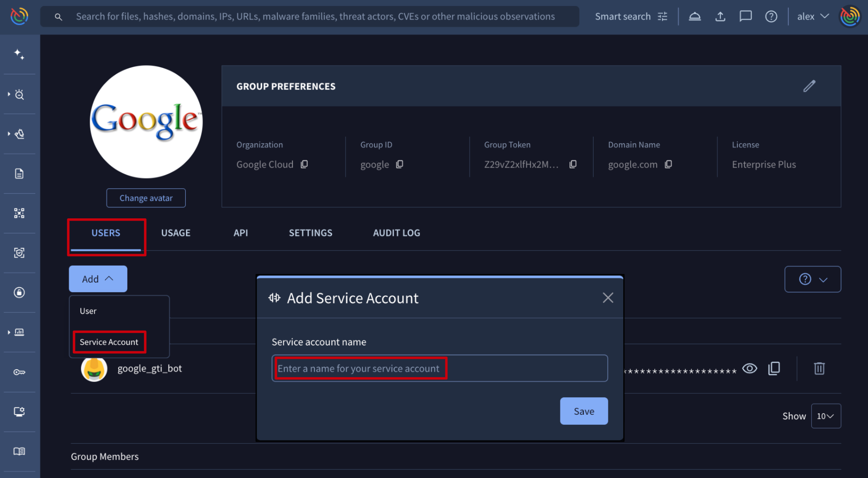This screenshot has width=868, height=478.
Task: Open the book documentation sidebar icon
Action: pyautogui.click(x=19, y=451)
